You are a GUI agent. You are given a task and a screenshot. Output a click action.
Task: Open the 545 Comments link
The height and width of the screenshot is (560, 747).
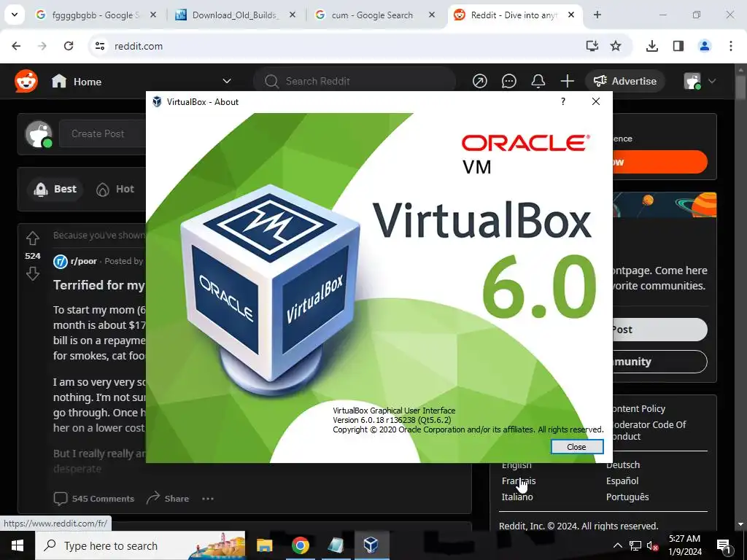[x=94, y=499]
